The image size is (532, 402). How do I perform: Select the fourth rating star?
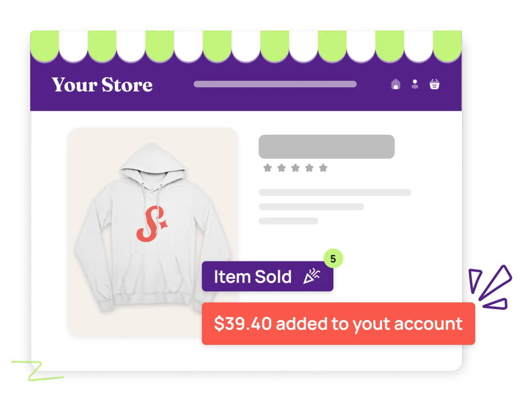309,168
